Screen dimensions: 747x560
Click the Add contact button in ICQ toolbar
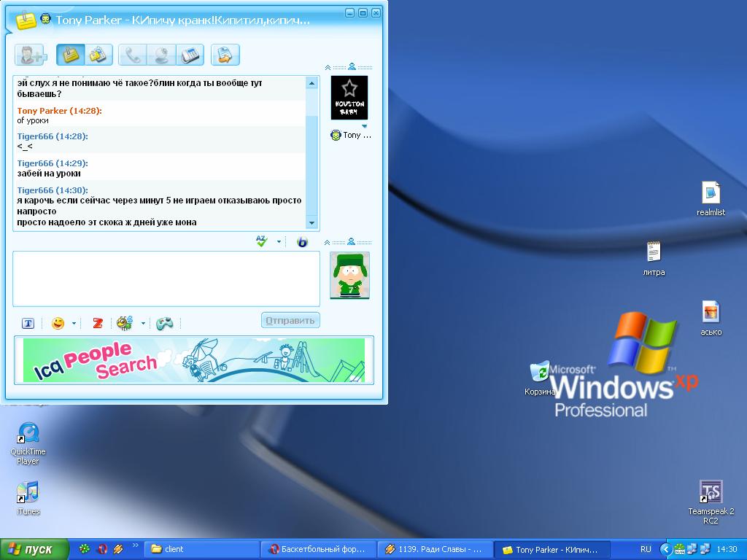[x=31, y=55]
